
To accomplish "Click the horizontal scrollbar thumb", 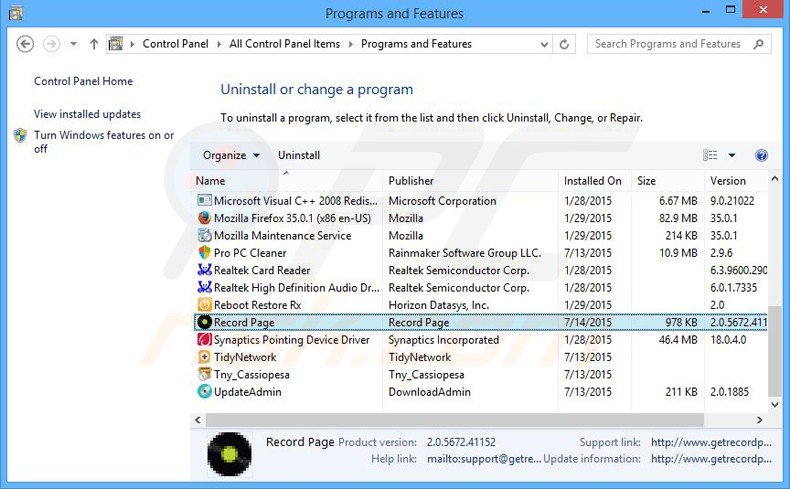I will coord(454,420).
